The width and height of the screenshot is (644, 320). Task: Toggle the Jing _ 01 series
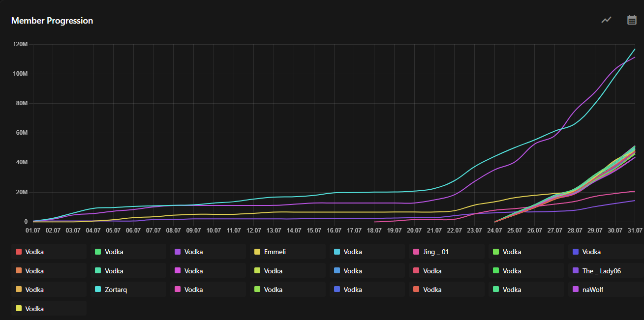click(447, 252)
